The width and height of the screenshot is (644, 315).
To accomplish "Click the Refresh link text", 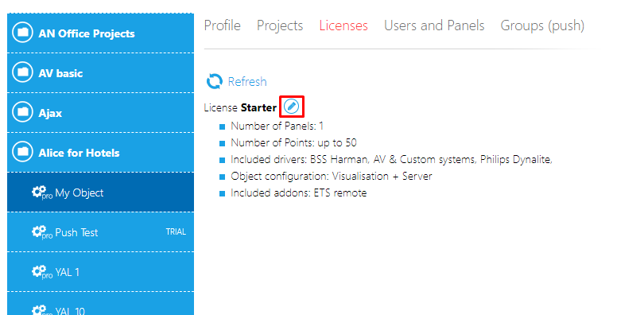I will pos(247,82).
